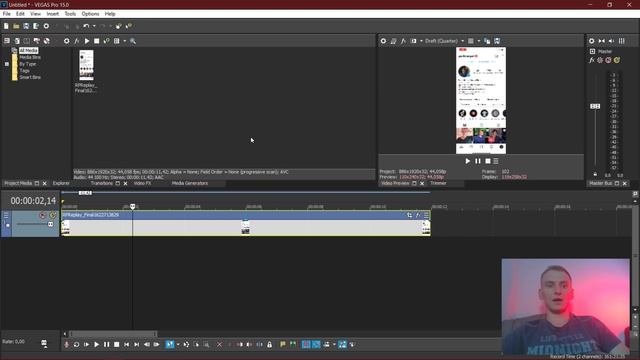Switch to the Explorer tab

(61, 183)
